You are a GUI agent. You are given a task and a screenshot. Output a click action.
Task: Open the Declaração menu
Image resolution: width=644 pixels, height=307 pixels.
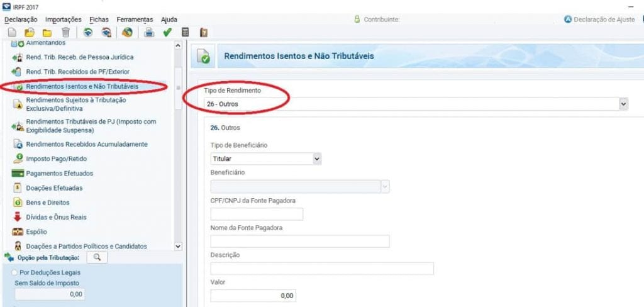pyautogui.click(x=21, y=20)
